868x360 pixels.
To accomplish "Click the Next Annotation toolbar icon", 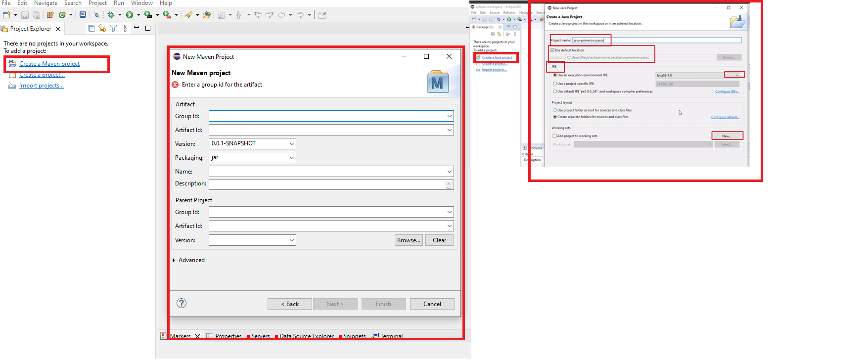I will pos(221,15).
